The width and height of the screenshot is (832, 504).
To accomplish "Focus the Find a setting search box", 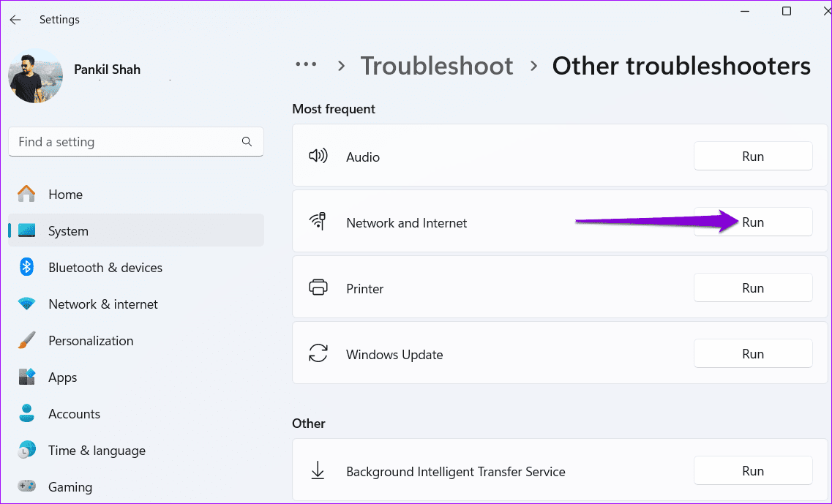I will [136, 142].
